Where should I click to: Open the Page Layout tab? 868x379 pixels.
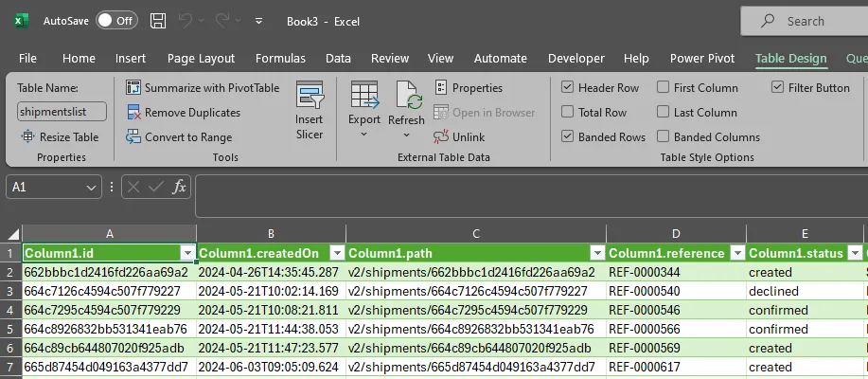tap(201, 58)
